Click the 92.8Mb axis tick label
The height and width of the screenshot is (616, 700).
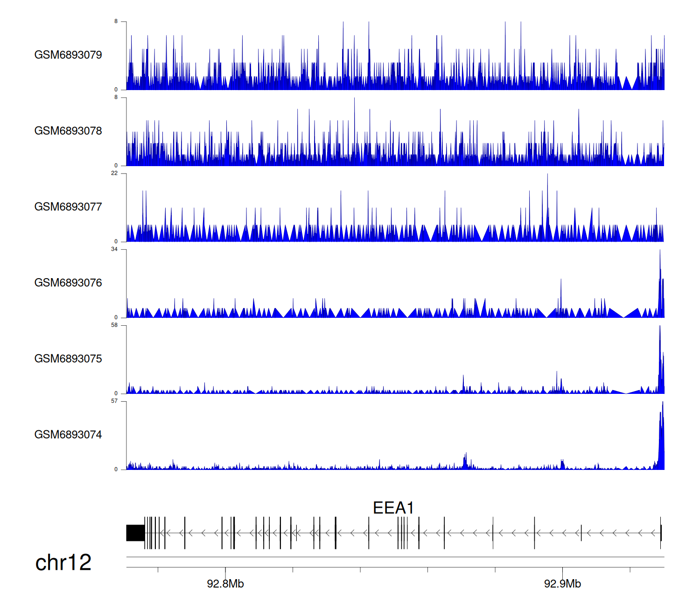[x=225, y=584]
